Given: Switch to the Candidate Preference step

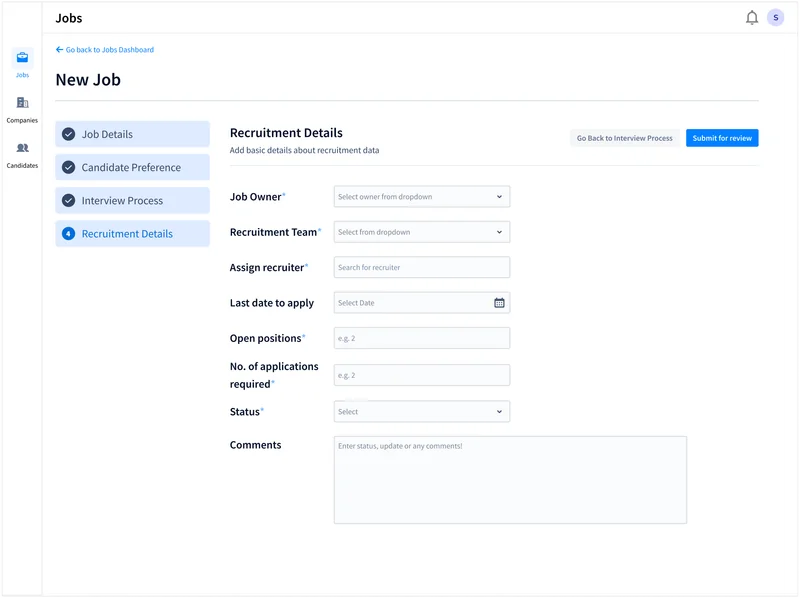Looking at the screenshot, I should 133,167.
